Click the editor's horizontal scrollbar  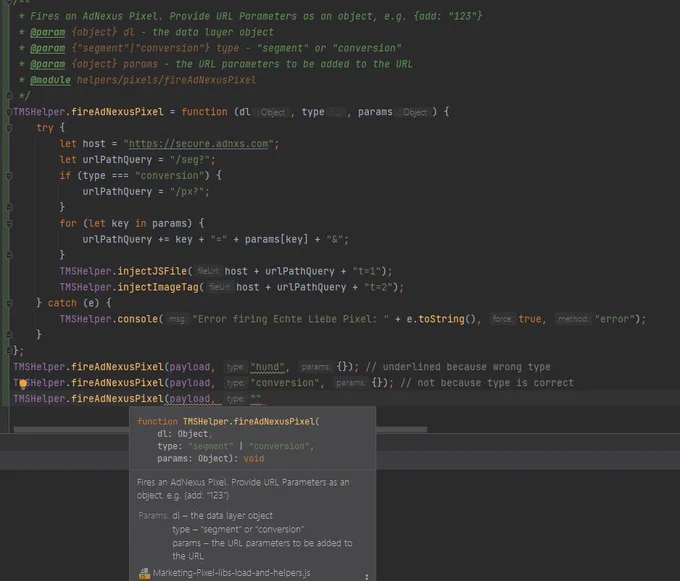(x=220, y=429)
